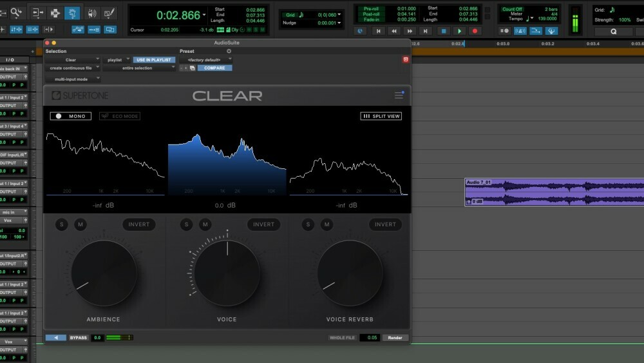Image resolution: width=644 pixels, height=363 pixels.
Task: Click the Voice knob
Action: coord(227,273)
